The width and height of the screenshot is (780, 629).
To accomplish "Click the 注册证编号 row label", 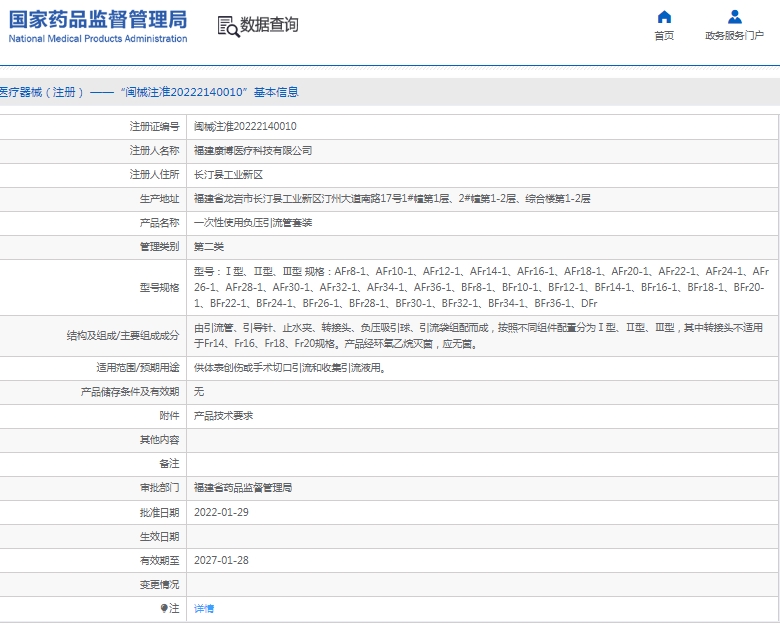I will tap(154, 126).
